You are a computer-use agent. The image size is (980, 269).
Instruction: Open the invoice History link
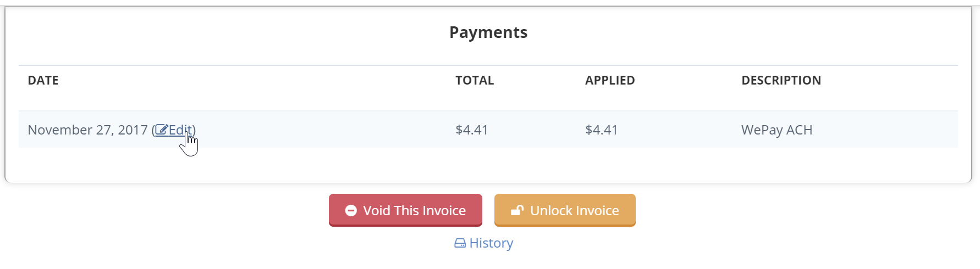pos(483,243)
